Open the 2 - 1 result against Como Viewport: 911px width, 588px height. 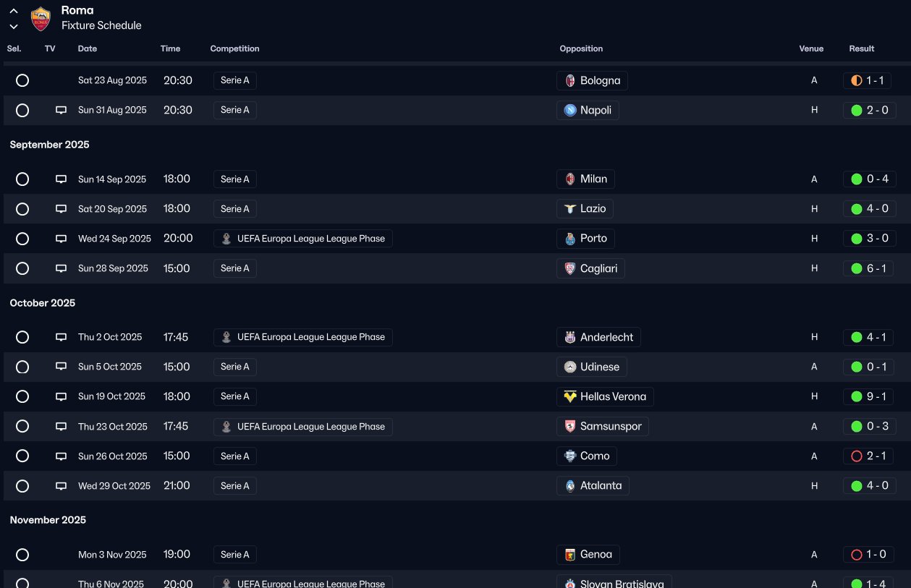coord(867,456)
